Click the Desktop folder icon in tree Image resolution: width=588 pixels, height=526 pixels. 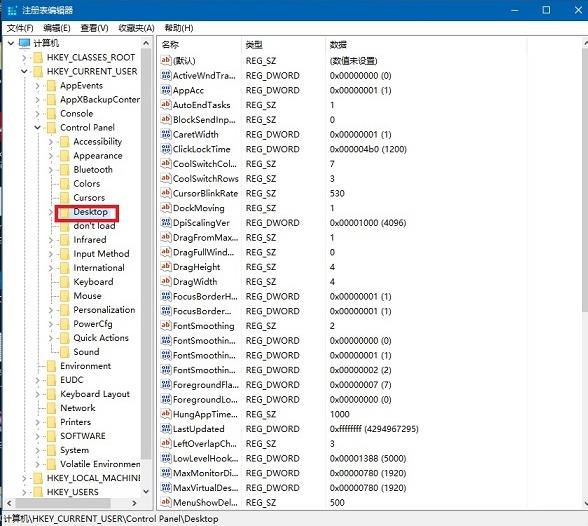click(x=65, y=212)
